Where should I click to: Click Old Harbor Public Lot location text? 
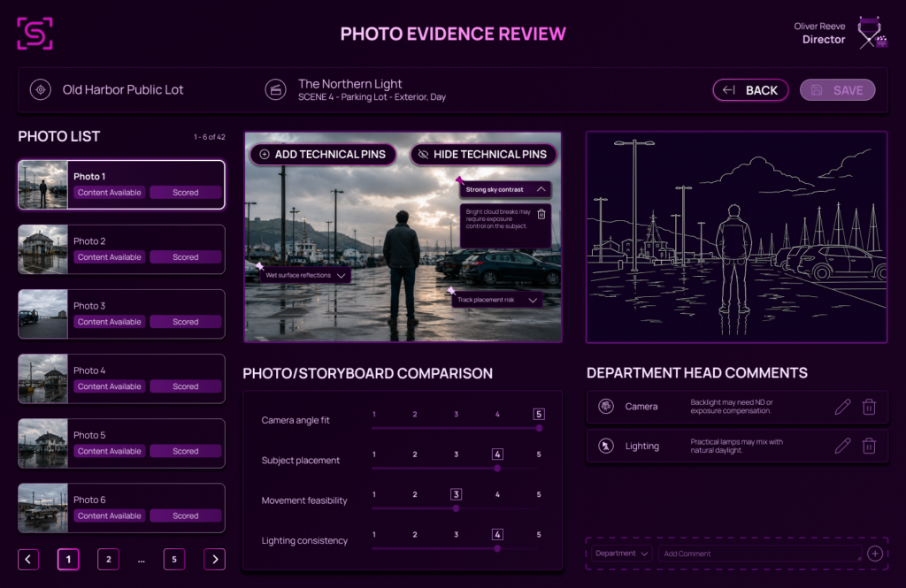(123, 89)
